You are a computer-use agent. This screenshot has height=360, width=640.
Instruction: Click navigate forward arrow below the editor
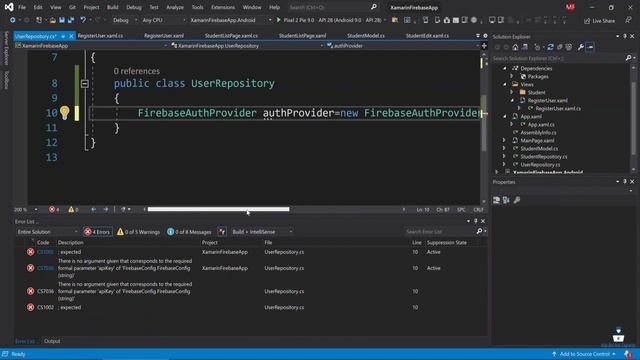click(x=106, y=209)
